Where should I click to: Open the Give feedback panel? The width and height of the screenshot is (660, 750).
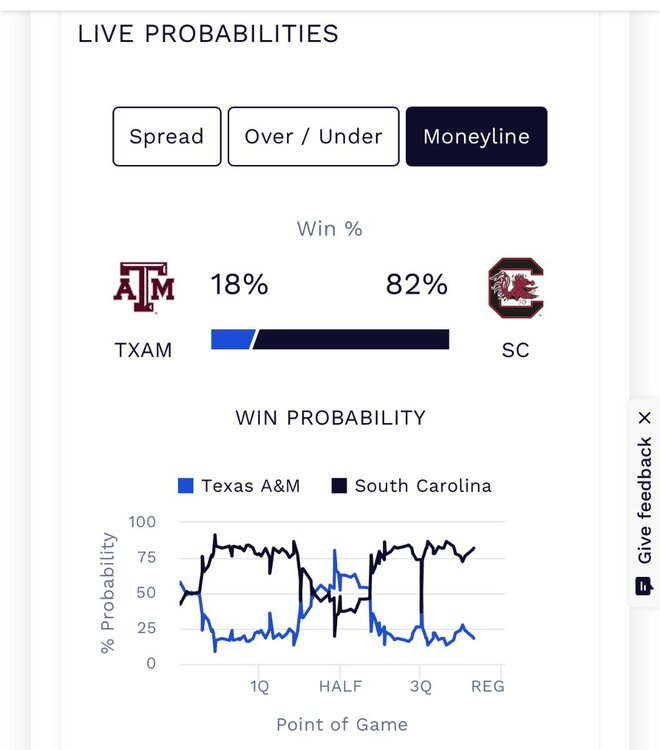(645, 500)
